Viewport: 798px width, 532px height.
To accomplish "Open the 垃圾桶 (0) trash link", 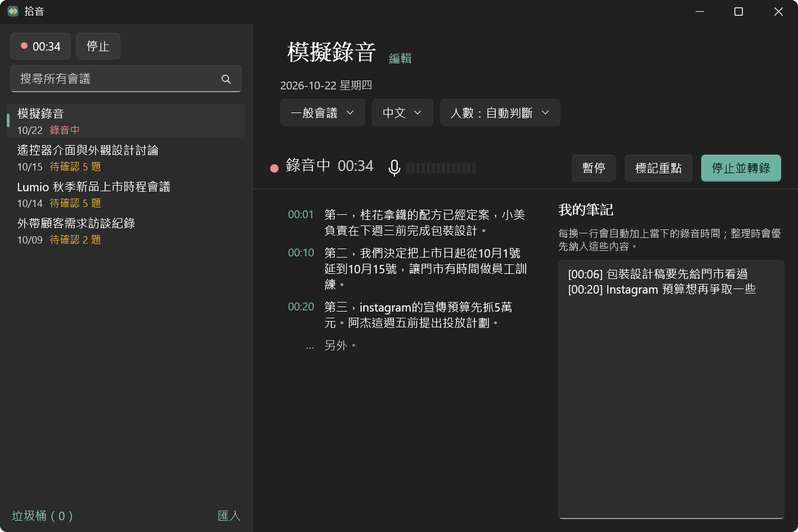I will click(x=42, y=516).
